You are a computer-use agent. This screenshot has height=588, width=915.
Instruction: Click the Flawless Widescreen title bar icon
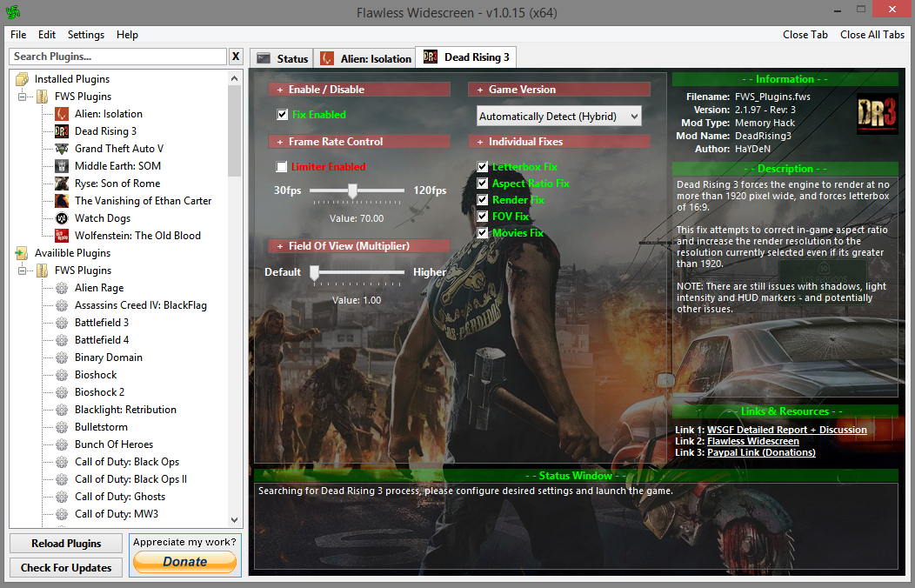(12, 11)
